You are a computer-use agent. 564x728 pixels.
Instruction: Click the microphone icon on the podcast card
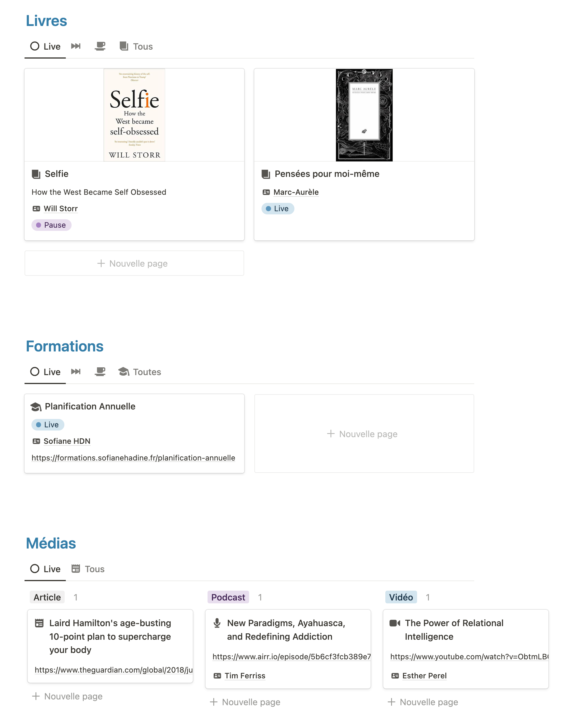click(217, 623)
